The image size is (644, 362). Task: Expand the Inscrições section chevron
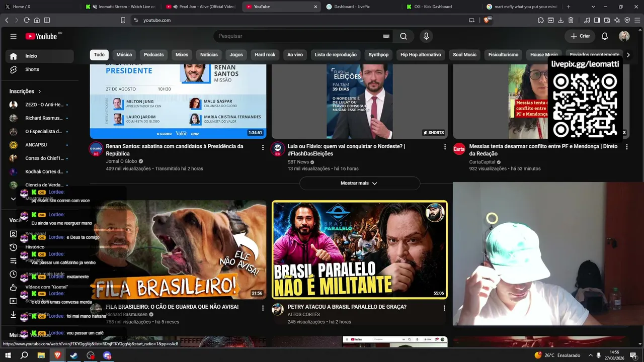(x=40, y=92)
